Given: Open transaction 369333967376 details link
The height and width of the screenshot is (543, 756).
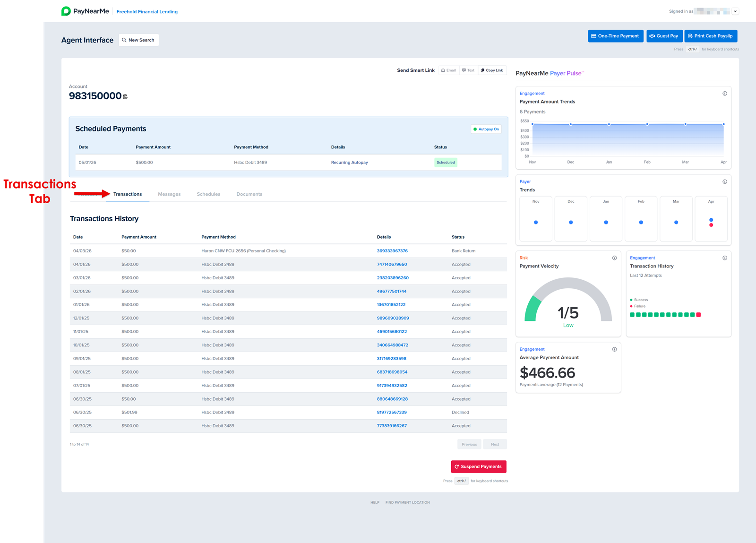Looking at the screenshot, I should tap(392, 251).
